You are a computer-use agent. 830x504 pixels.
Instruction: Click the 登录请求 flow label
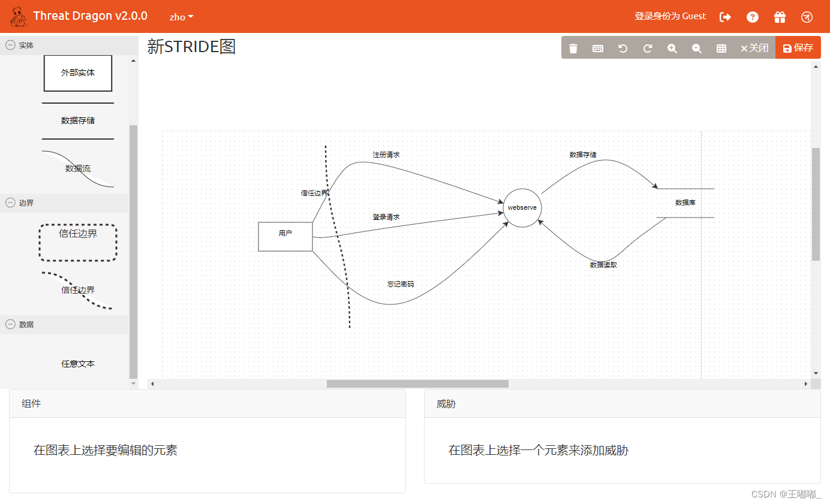click(386, 217)
